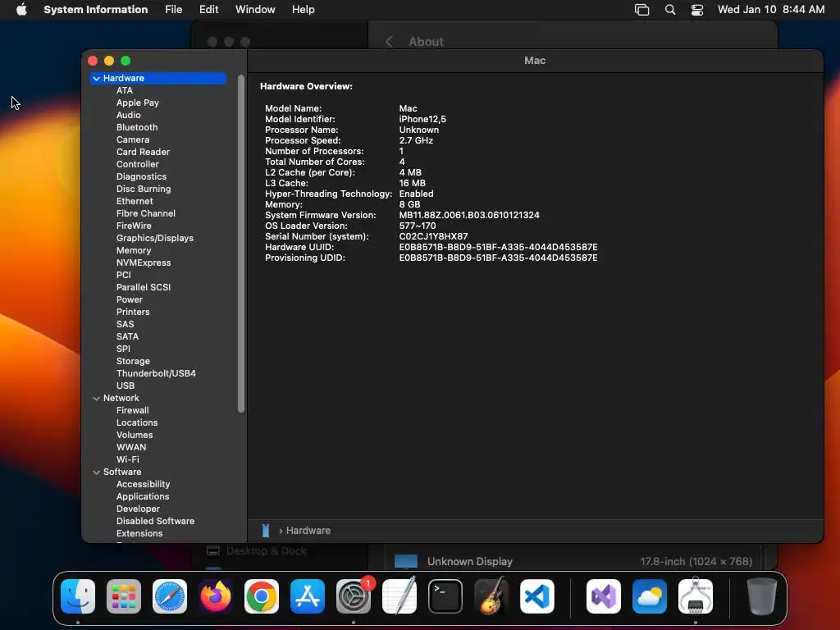This screenshot has width=840, height=630.
Task: Select Bluetooth under Hardware
Action: [137, 127]
